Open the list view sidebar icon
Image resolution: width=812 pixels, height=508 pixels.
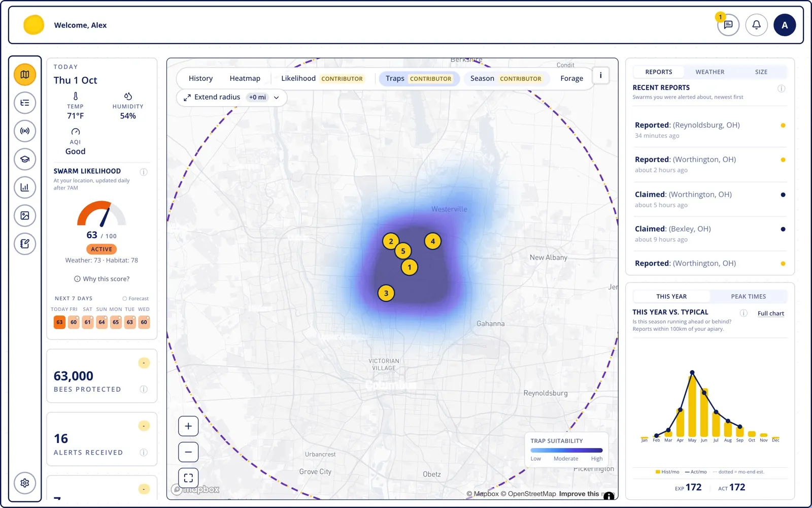pos(25,103)
